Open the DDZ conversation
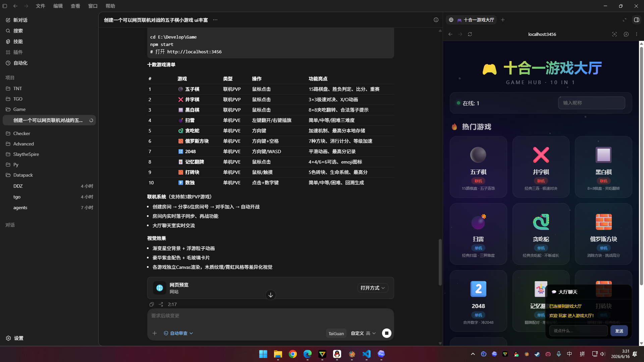Viewport: 644px width, 362px height. 49,186
